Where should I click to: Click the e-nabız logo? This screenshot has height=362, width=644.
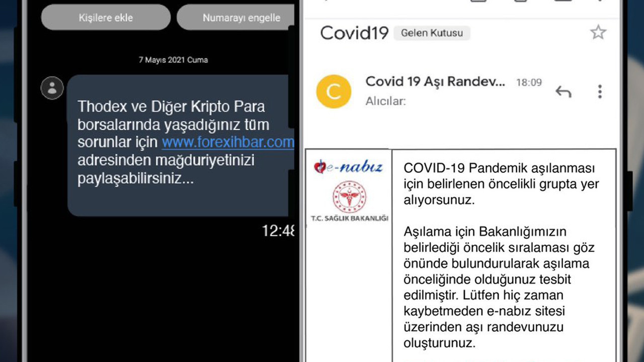click(348, 167)
